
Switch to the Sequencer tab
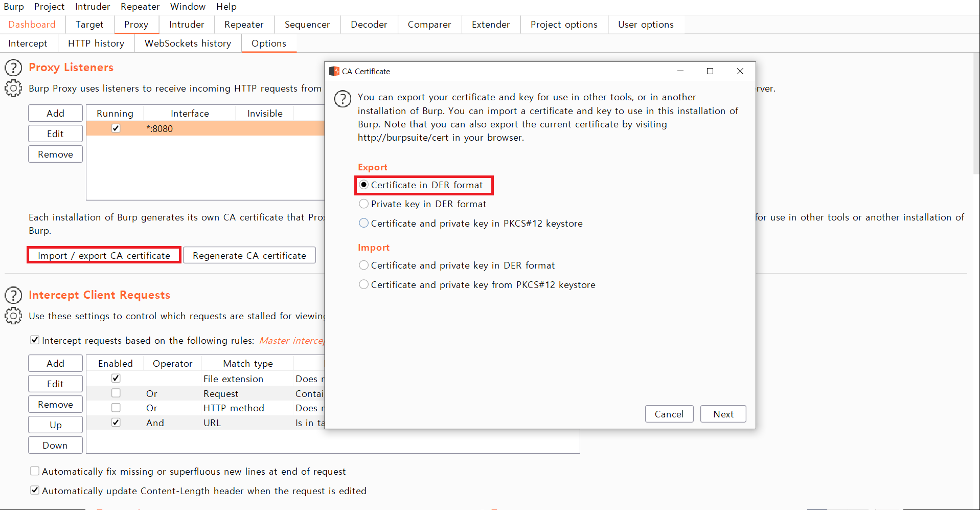point(307,25)
